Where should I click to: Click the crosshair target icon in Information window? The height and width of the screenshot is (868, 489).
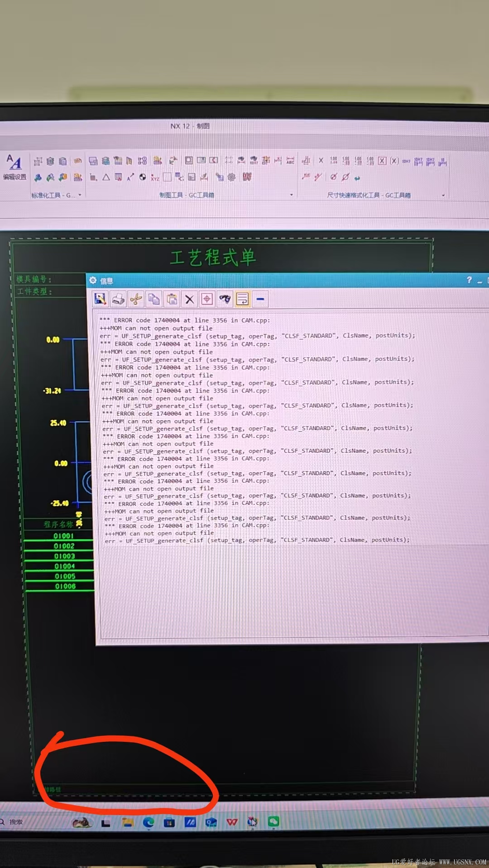207,299
